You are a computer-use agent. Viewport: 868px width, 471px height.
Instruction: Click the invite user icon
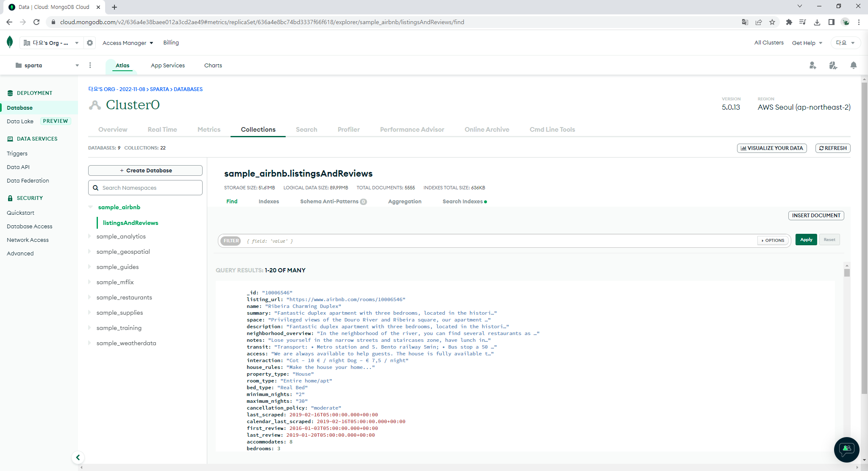click(812, 65)
